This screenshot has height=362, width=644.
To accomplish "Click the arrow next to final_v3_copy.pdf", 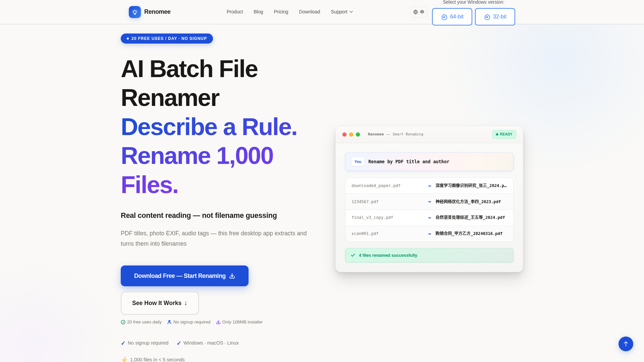I will 429,218.
